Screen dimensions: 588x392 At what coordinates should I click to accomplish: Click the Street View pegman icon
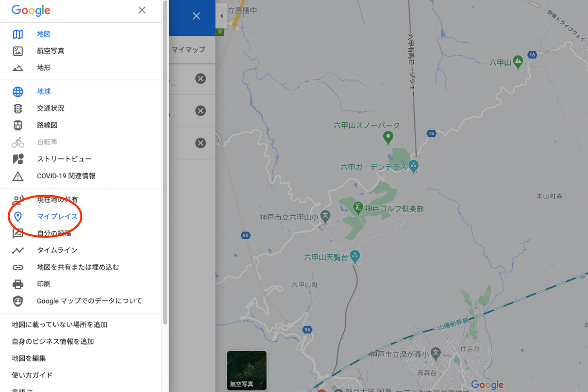(x=18, y=159)
